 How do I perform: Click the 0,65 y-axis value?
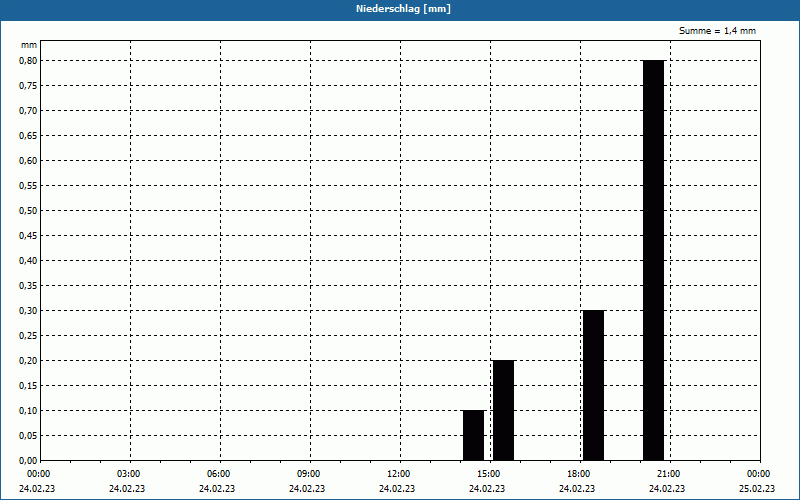(28, 136)
